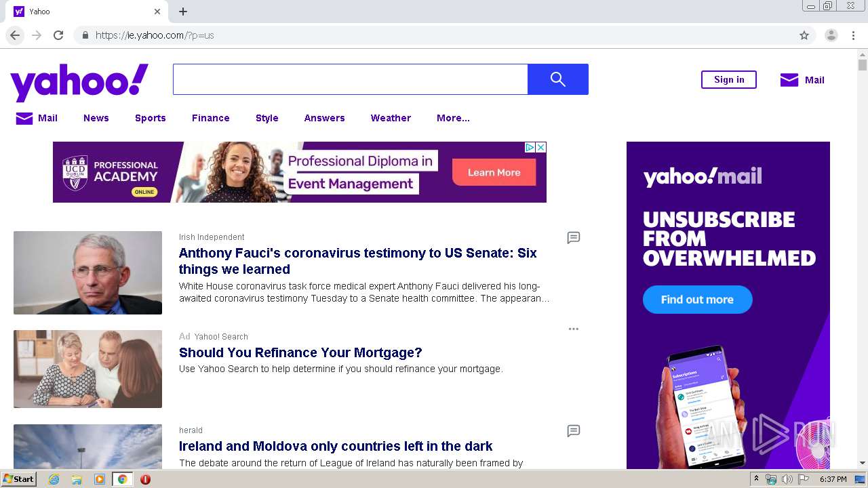Open the Sports section
This screenshot has width=868, height=488.
click(151, 118)
